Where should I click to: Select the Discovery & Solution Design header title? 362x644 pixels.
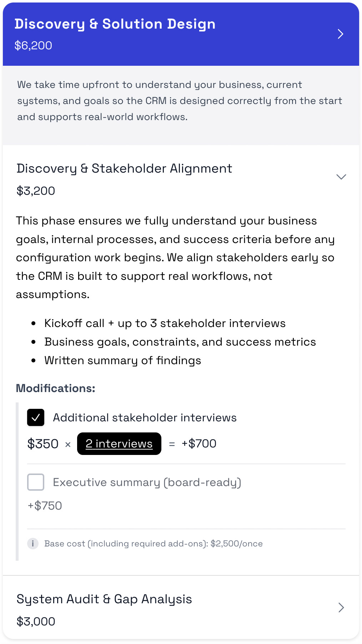click(115, 24)
